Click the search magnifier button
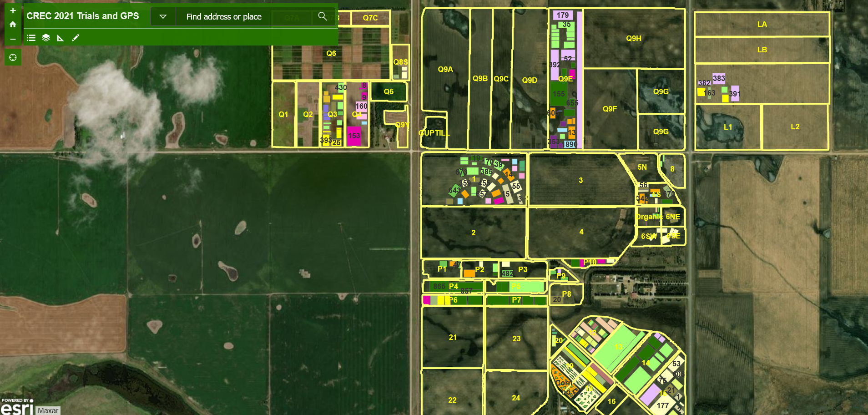Screen dimensions: 868x415 click(x=323, y=16)
